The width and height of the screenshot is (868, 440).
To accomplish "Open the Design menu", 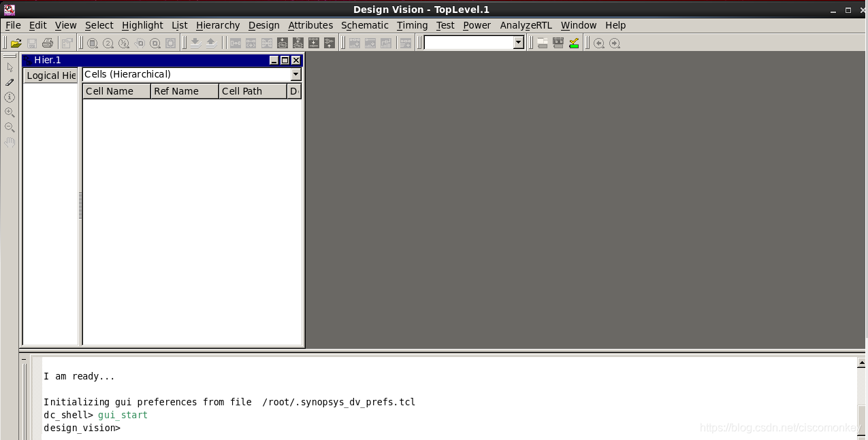I will (x=264, y=25).
